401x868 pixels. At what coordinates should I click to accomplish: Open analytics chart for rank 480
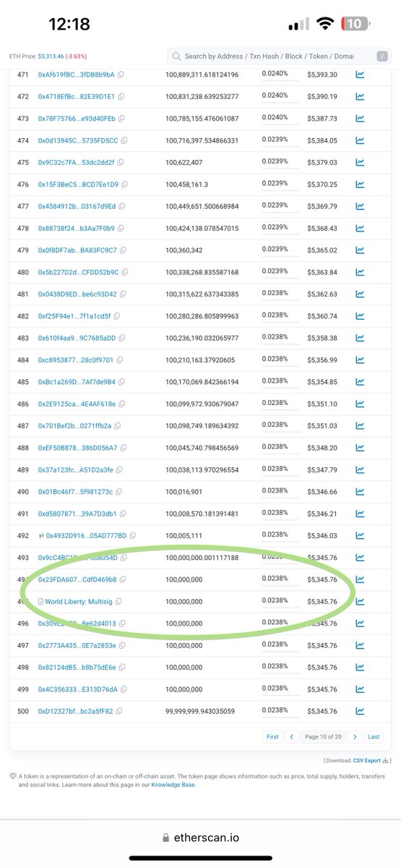(360, 273)
